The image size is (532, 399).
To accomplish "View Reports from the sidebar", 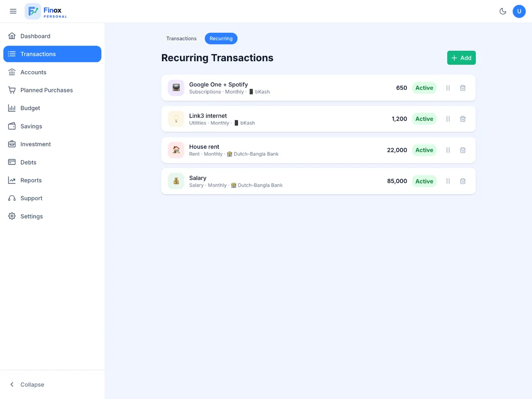I will click(x=52, y=180).
